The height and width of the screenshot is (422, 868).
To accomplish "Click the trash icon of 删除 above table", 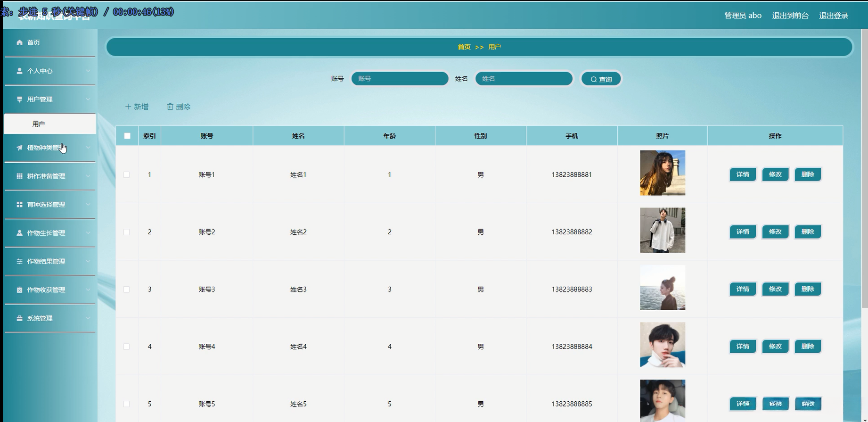I will point(170,107).
